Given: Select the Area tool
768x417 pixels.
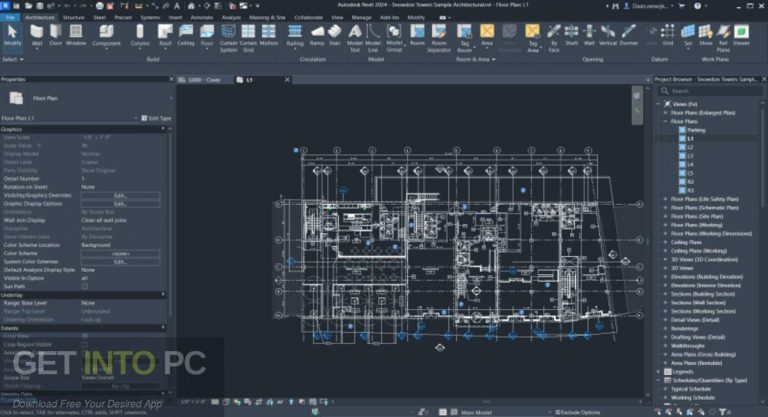Looking at the screenshot, I should [x=487, y=35].
